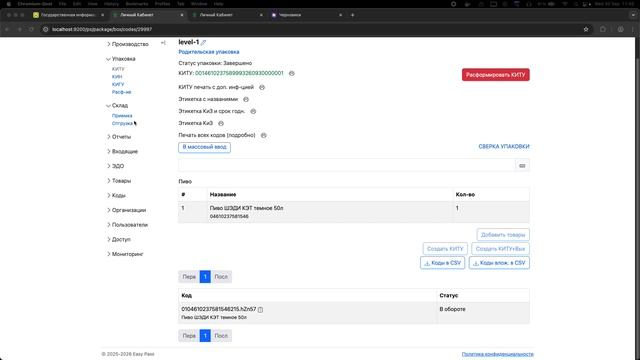The height and width of the screenshot is (360, 640).
Task: Print the КИТУ code via the printer icon
Action: click(291, 73)
